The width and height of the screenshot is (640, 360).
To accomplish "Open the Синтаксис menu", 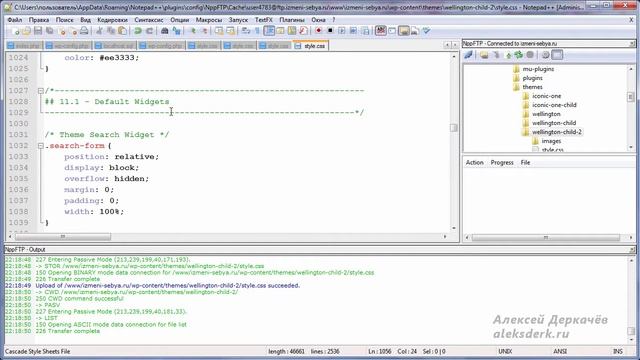I will [x=149, y=20].
